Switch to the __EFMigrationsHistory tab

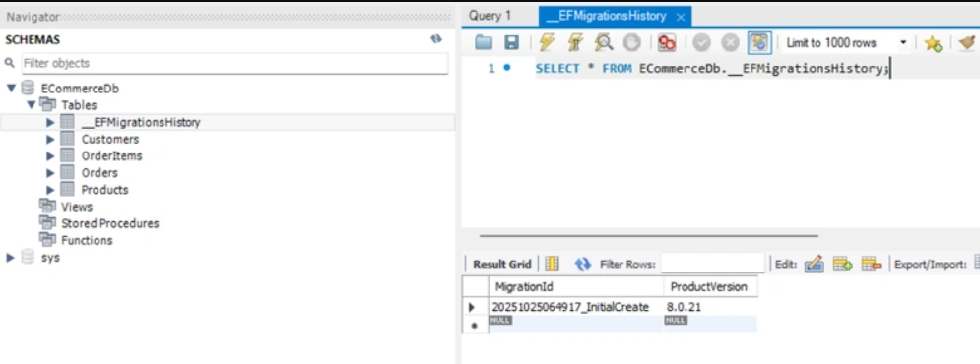(606, 17)
